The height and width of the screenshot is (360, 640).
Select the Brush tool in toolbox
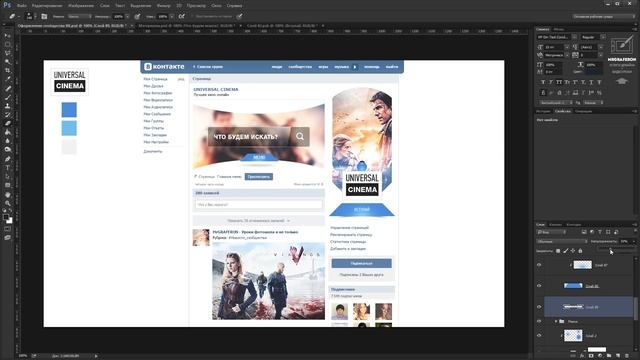7,97
